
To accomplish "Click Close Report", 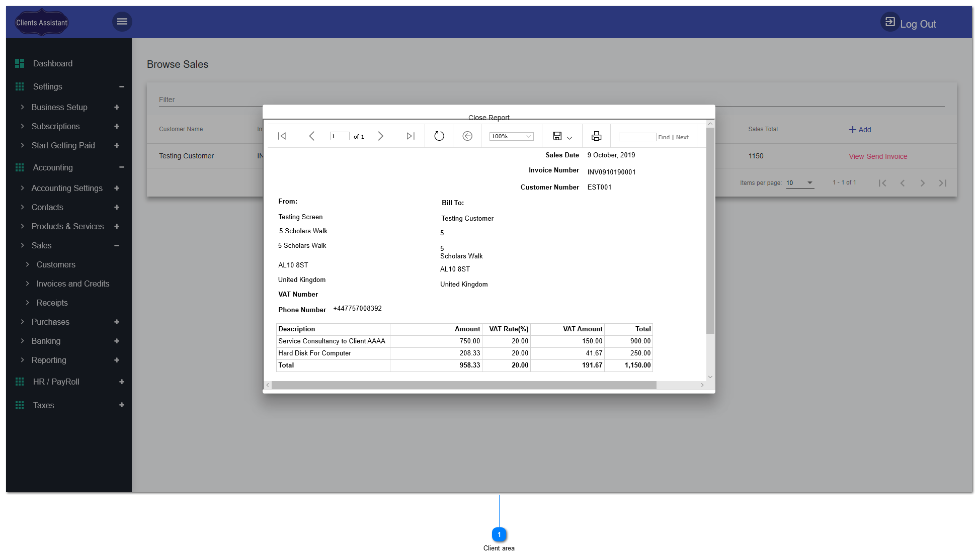I will [488, 117].
